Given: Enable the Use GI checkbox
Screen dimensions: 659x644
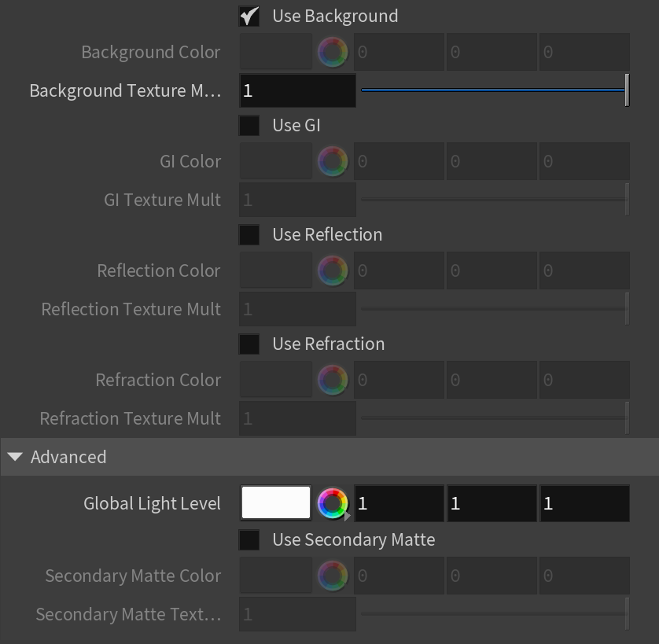Looking at the screenshot, I should [x=249, y=126].
